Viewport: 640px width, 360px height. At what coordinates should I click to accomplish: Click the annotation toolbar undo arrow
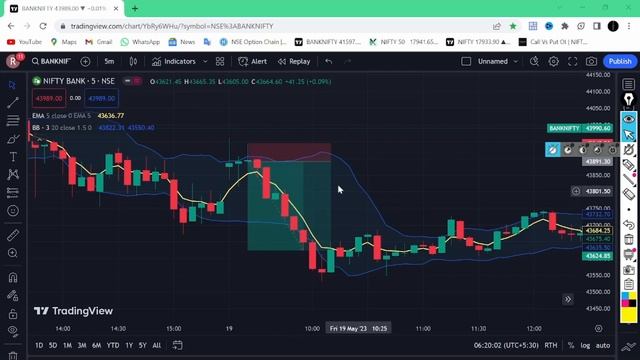coord(629,224)
